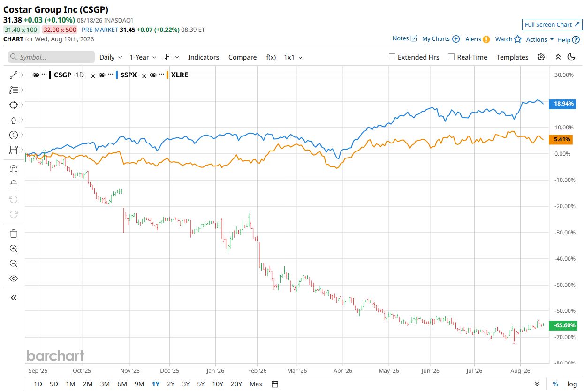Image resolution: width=584 pixels, height=392 pixels.
Task: Add chart to My Charts plus icon
Action: point(456,39)
